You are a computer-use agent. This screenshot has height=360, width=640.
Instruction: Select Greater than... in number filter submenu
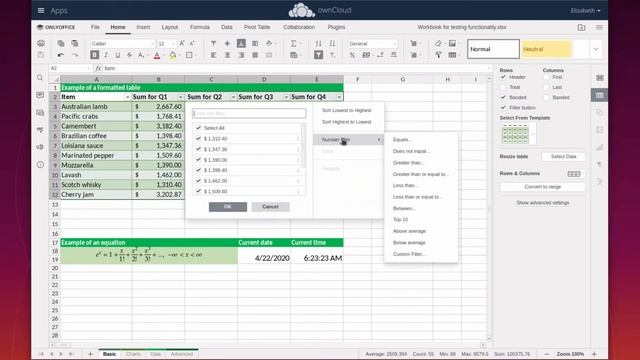[x=409, y=162]
